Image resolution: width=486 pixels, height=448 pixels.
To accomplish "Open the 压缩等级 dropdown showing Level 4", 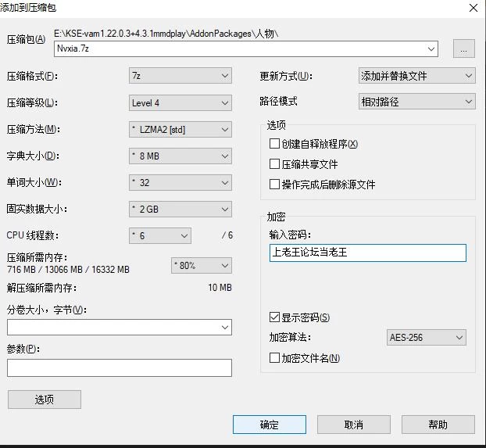I will pos(180,102).
